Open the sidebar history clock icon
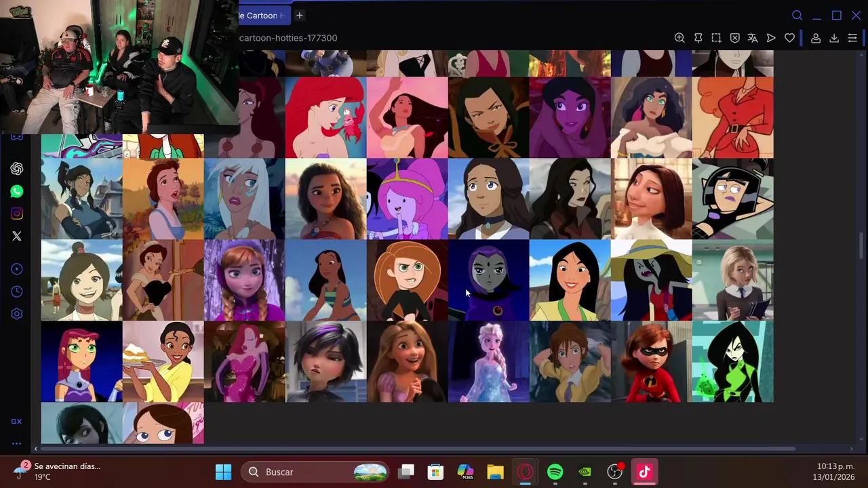Screen dimensions: 868x488 [x=17, y=291]
